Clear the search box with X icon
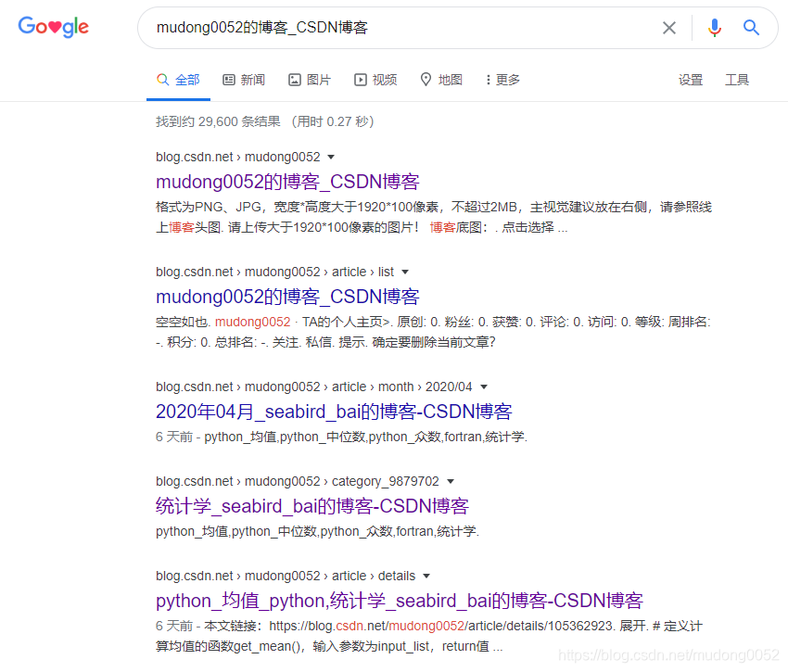 click(669, 28)
